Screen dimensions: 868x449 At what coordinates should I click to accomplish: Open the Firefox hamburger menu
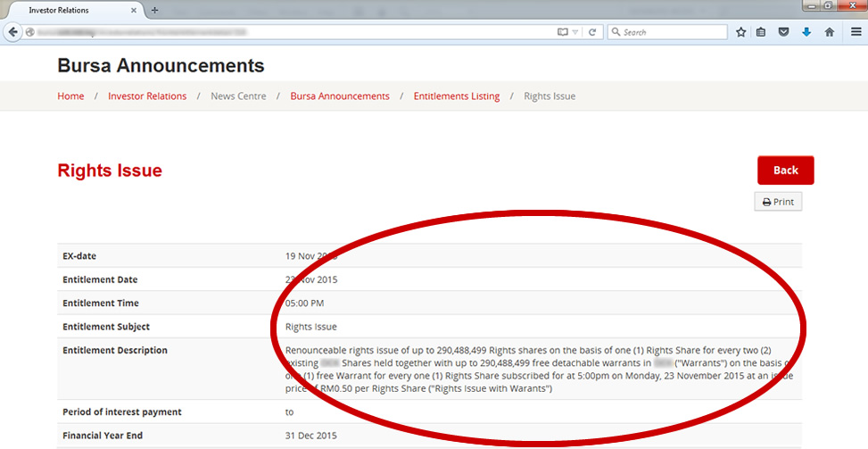[x=856, y=32]
